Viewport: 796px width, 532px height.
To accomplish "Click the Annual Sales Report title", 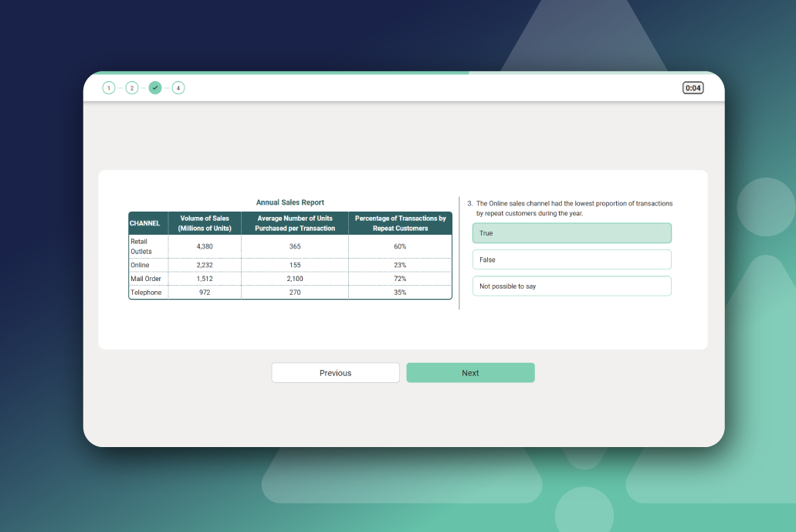I will pyautogui.click(x=290, y=202).
